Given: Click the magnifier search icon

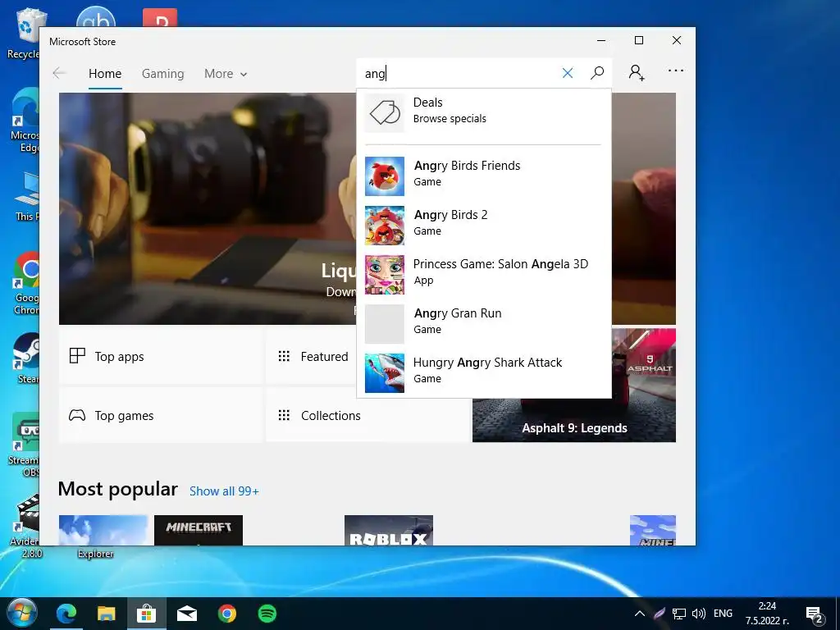Looking at the screenshot, I should 597,73.
